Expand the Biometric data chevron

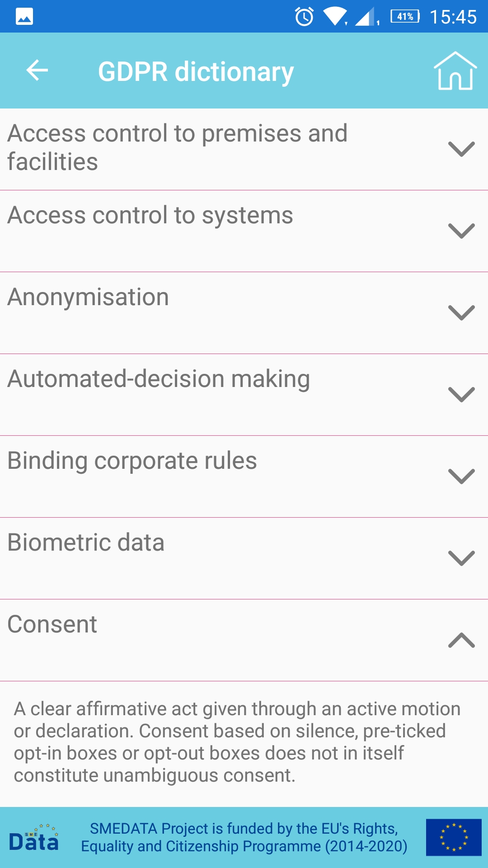pos(461,558)
